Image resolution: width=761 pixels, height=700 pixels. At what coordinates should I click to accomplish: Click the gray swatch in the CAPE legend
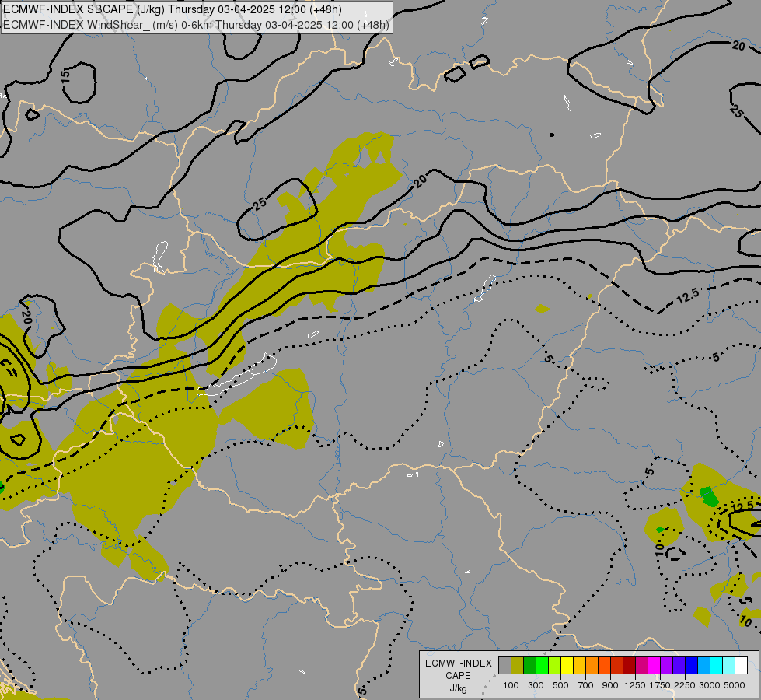(504, 666)
